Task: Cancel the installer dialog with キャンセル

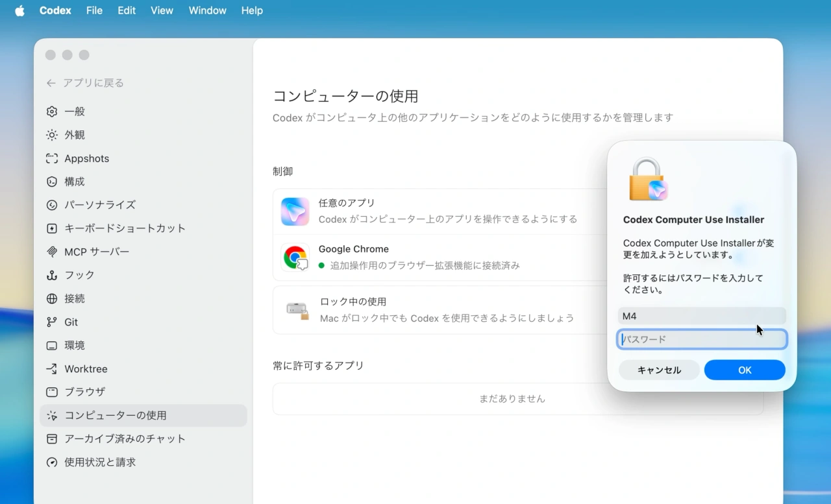Action: (x=659, y=370)
